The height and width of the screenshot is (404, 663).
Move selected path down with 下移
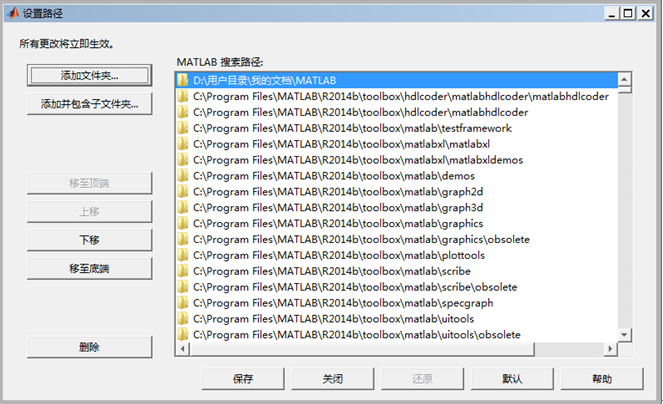tap(90, 240)
